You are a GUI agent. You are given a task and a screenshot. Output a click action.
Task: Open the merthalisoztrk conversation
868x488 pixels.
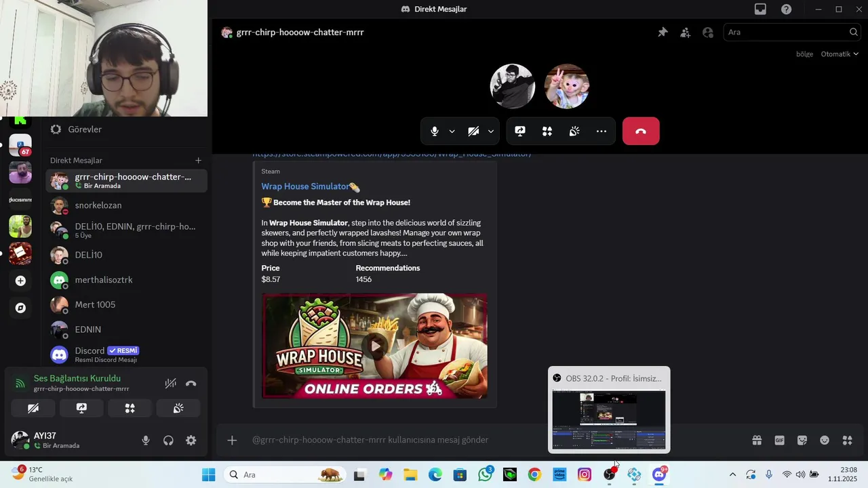pyautogui.click(x=126, y=280)
